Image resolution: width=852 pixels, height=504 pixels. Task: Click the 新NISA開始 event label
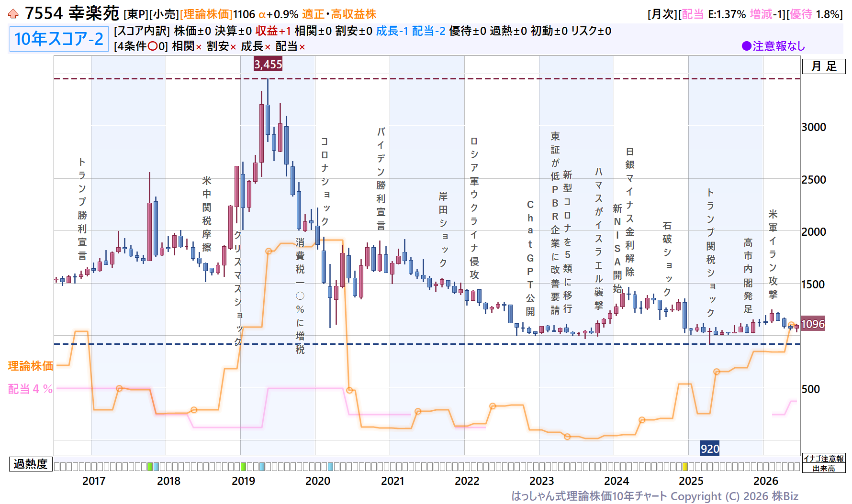point(617,248)
